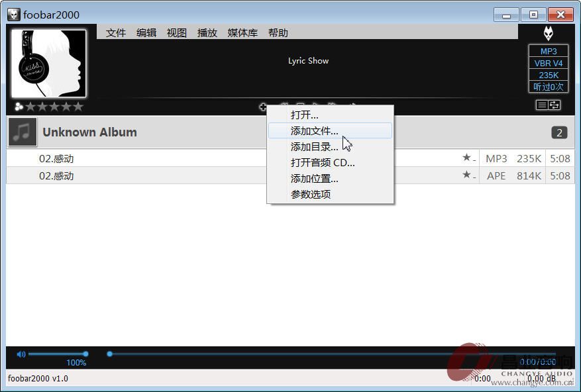Click the track count badge 2
Screen dimensions: 581x392
point(559,132)
